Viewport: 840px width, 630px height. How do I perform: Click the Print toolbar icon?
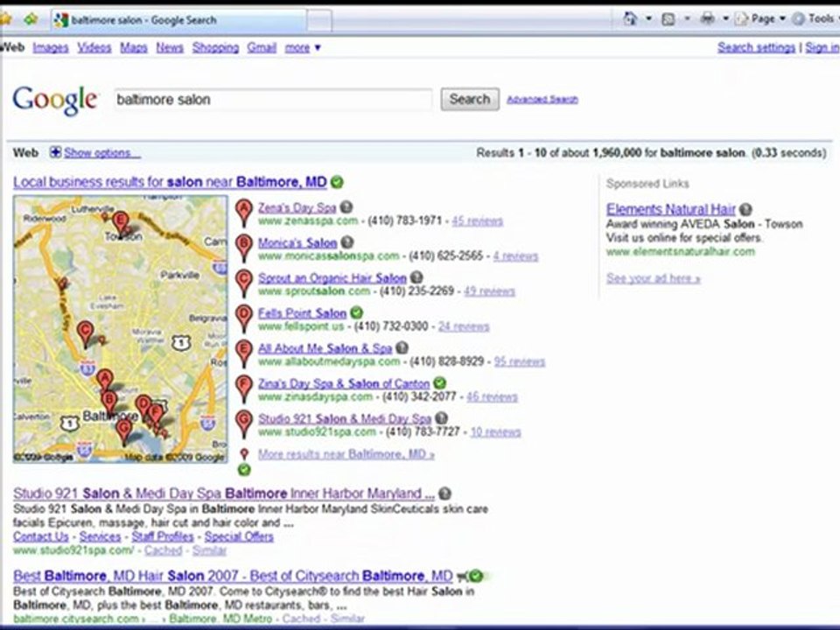(x=708, y=19)
